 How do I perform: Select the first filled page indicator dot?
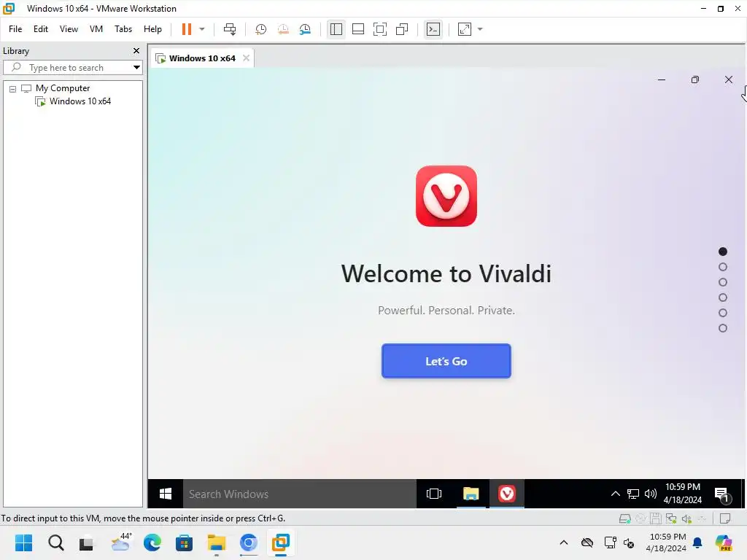723,252
